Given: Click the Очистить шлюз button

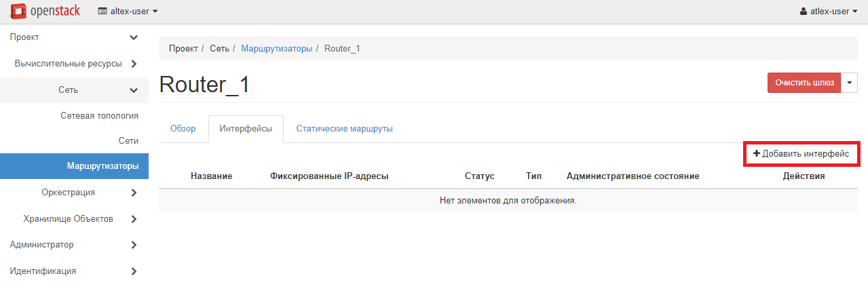Looking at the screenshot, I should [804, 83].
